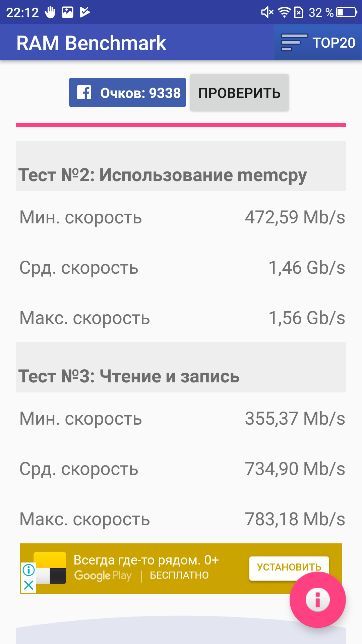Tap the hand gesture notification icon
Viewport: 362px width, 644px height.
[x=50, y=12]
